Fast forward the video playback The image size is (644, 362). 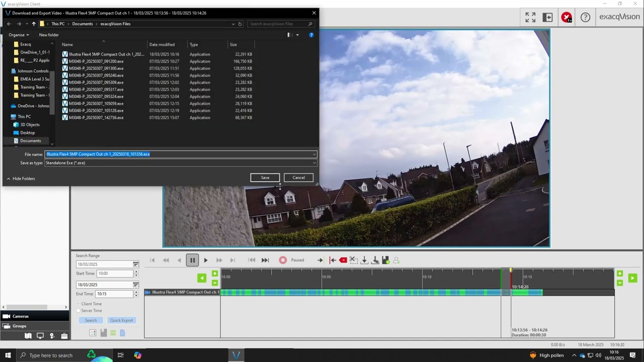click(x=219, y=260)
